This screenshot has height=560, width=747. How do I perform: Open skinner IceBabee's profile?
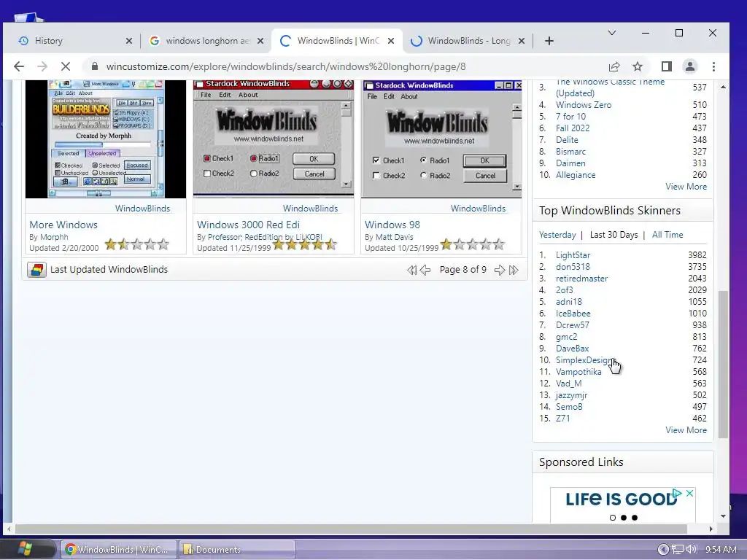[x=573, y=314]
